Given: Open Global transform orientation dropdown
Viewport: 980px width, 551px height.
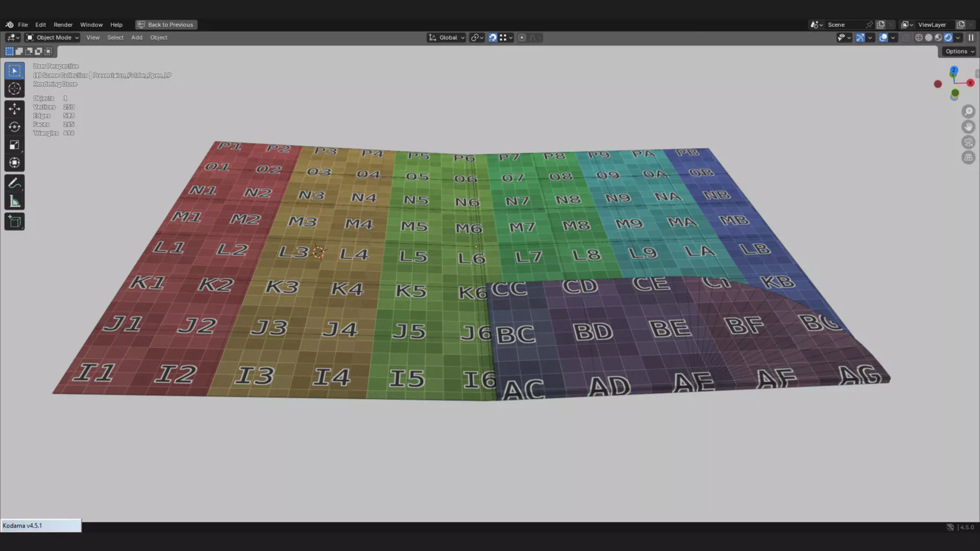Looking at the screenshot, I should (x=447, y=38).
